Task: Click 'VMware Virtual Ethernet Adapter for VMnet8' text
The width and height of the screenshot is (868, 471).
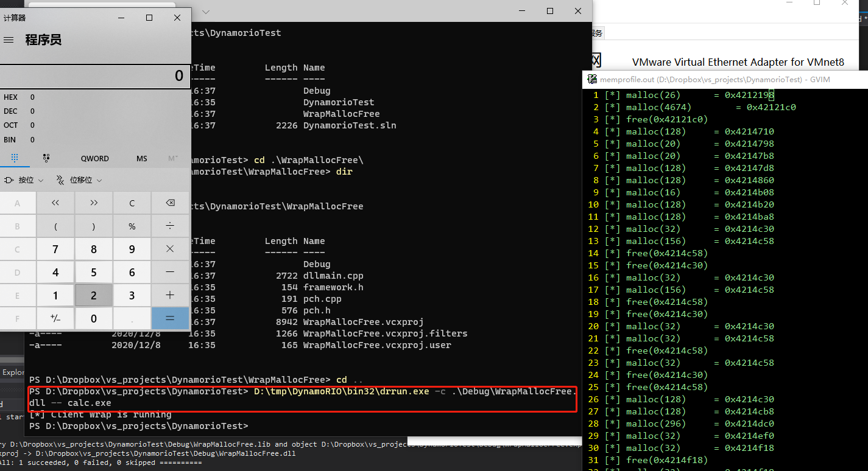Action: point(738,62)
